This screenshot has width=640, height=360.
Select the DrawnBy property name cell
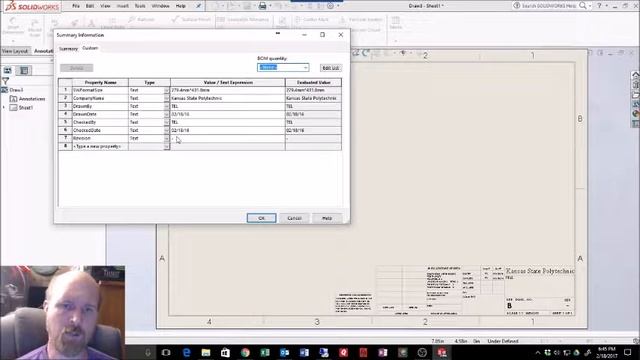100,106
